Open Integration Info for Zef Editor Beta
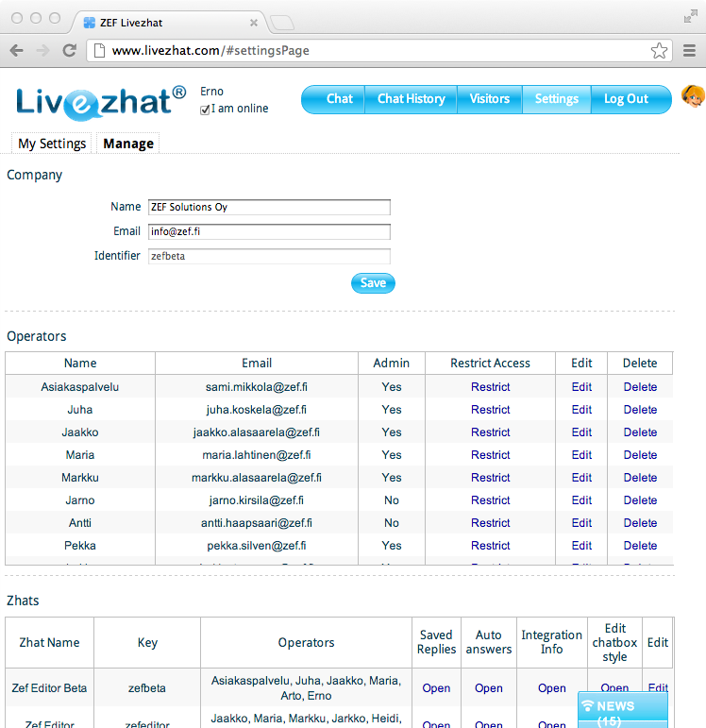 tap(551, 688)
